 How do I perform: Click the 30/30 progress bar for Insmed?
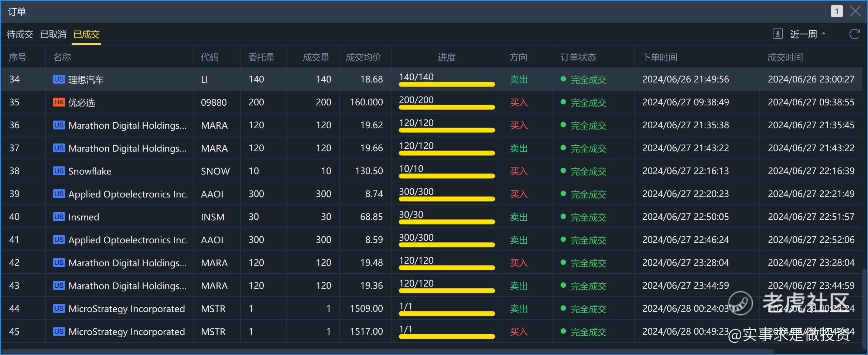(x=447, y=222)
